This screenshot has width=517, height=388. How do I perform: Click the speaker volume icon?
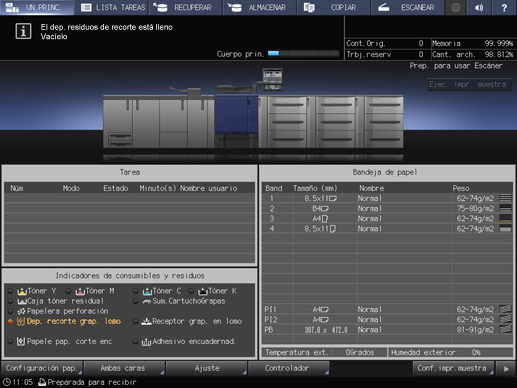(479, 7)
